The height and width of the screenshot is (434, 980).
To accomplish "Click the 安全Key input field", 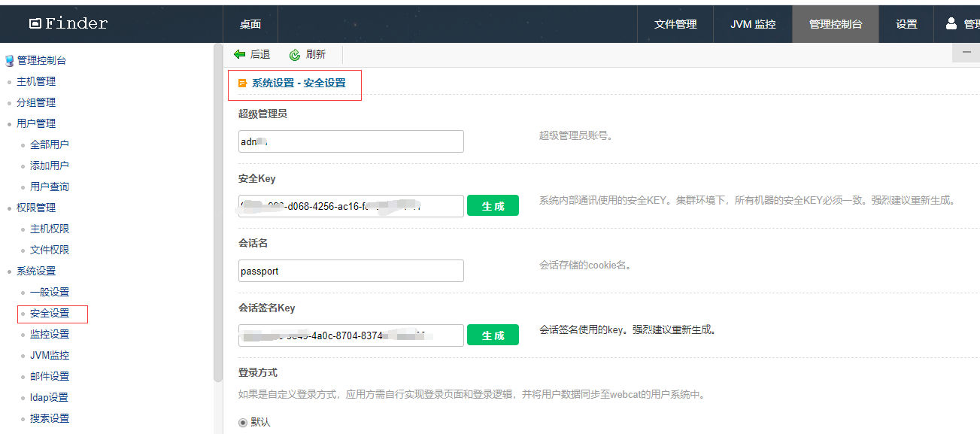I will tap(351, 206).
